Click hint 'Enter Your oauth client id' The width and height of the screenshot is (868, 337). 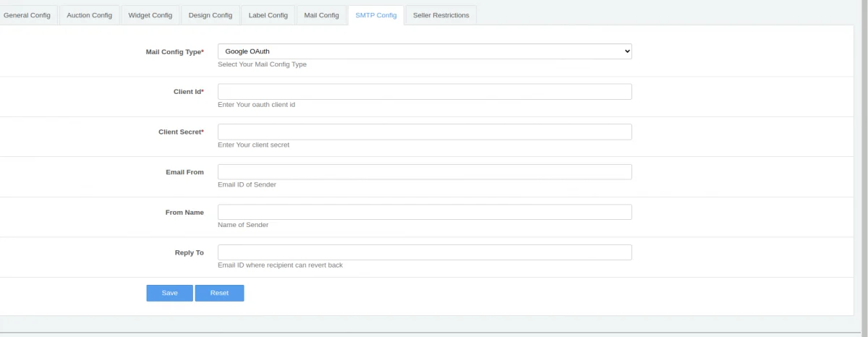click(x=256, y=105)
